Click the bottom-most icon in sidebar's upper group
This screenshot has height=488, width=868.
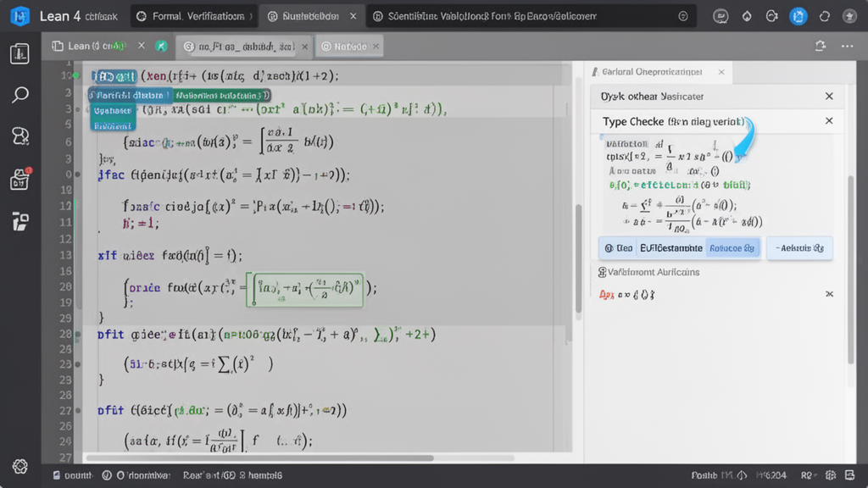(20, 221)
